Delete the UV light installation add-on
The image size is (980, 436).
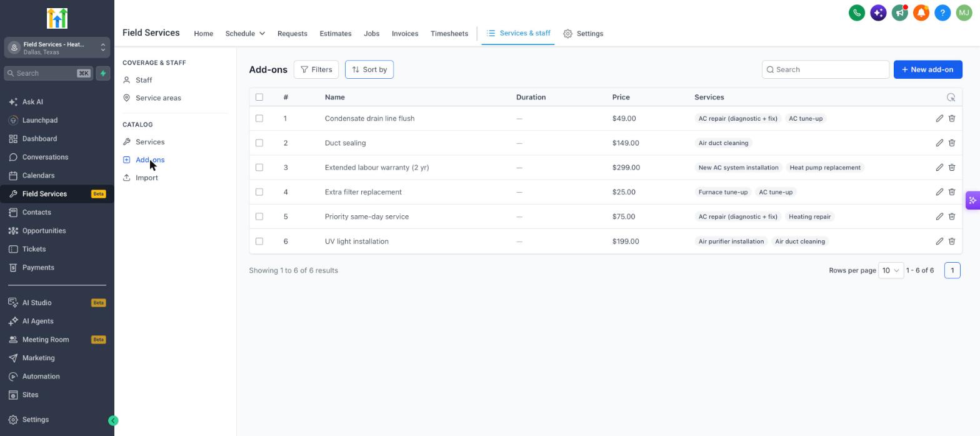(952, 241)
